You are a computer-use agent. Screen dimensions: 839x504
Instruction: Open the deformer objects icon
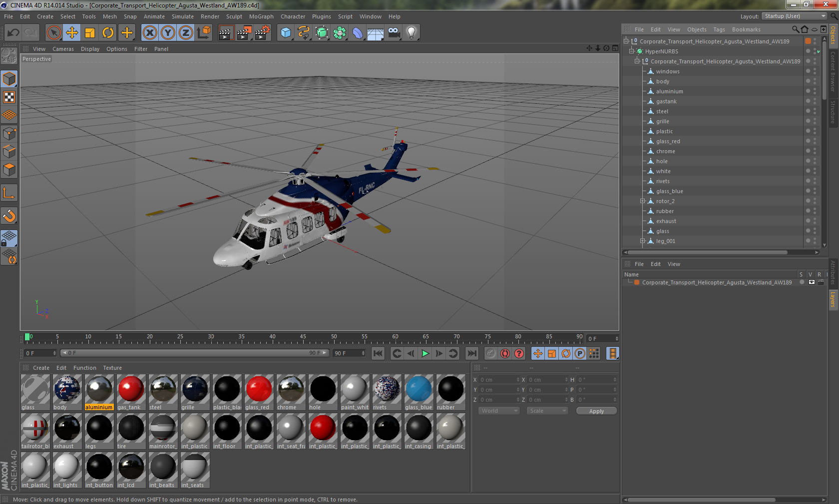[358, 33]
